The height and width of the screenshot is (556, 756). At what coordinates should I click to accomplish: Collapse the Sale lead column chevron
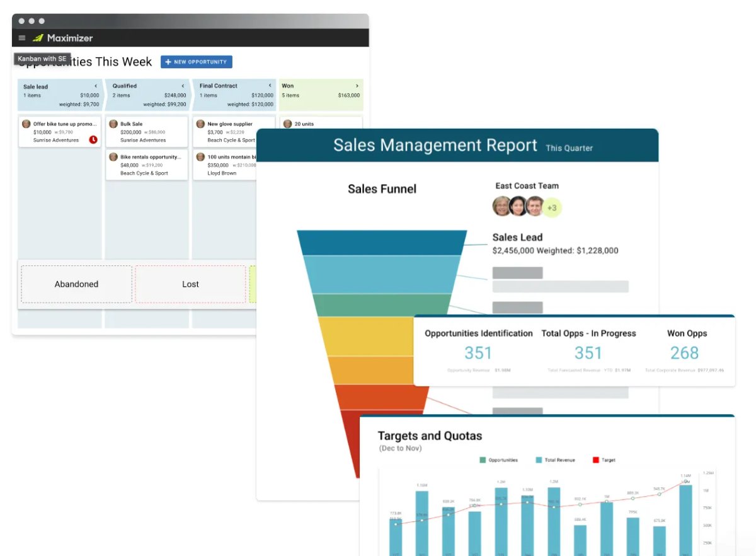pyautogui.click(x=96, y=86)
